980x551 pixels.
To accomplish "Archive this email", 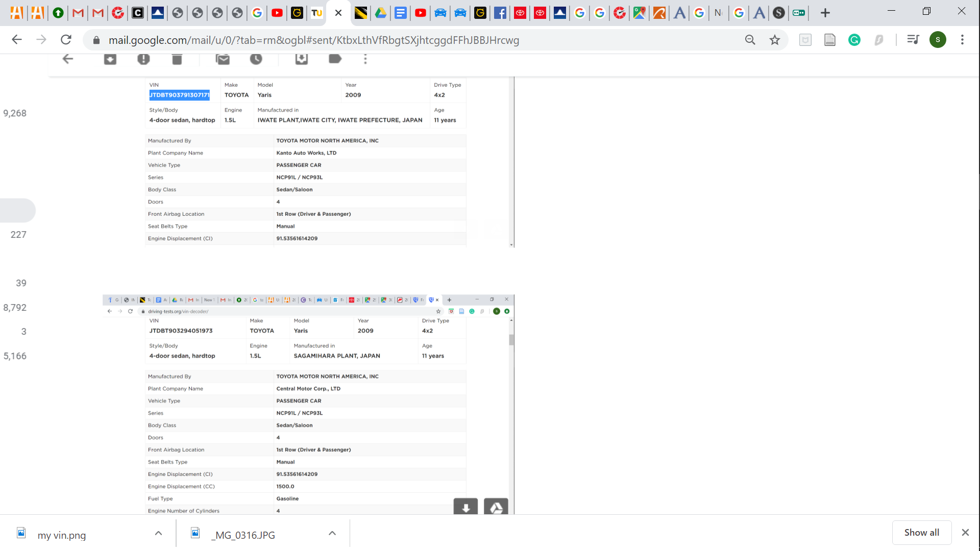I will point(110,59).
